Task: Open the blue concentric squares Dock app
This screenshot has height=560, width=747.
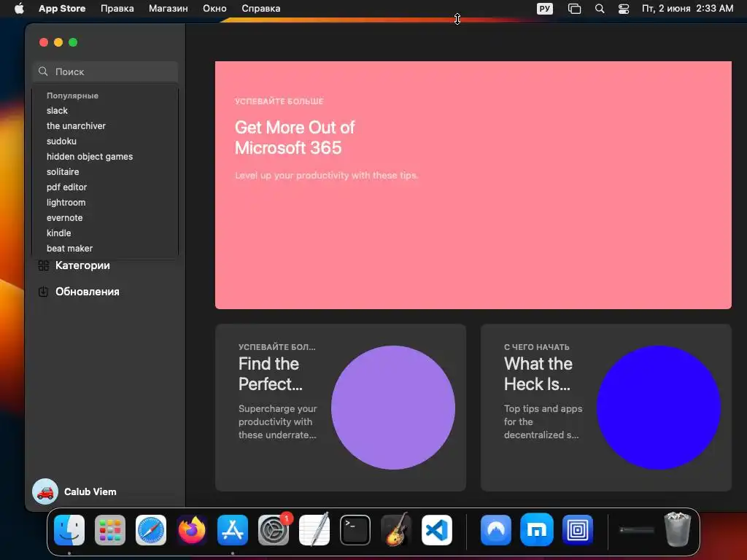Action: point(578,530)
